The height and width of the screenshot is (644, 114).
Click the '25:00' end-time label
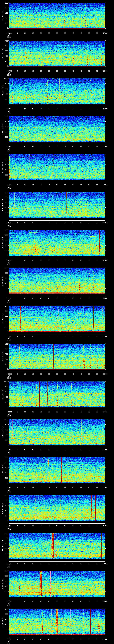click(105, 336)
